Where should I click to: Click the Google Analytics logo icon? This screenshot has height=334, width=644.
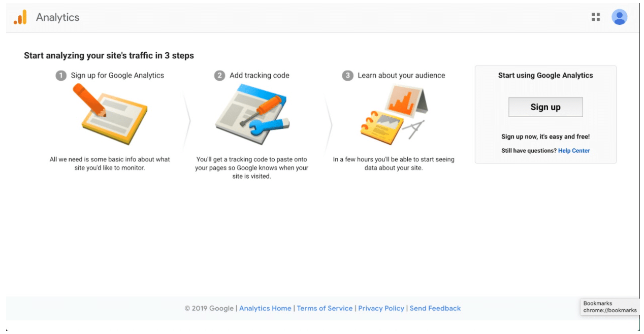[x=20, y=17]
